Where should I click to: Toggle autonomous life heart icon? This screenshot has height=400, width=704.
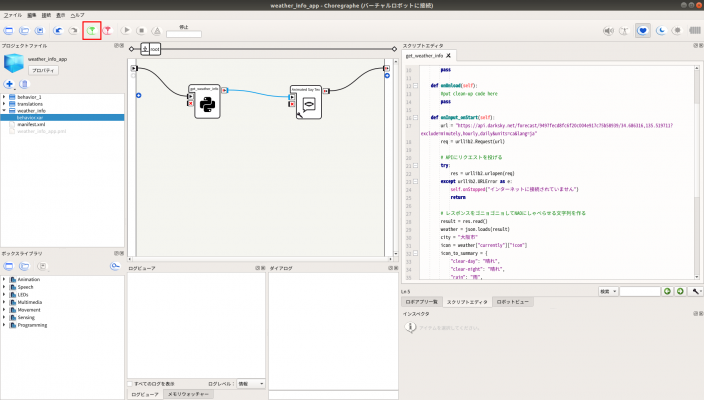(643, 31)
